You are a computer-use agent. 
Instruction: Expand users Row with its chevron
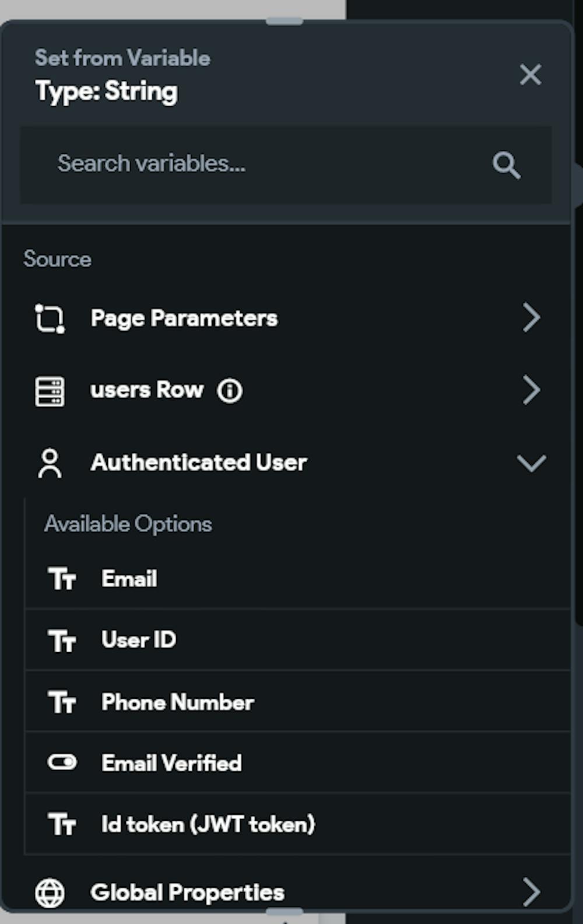coord(531,390)
